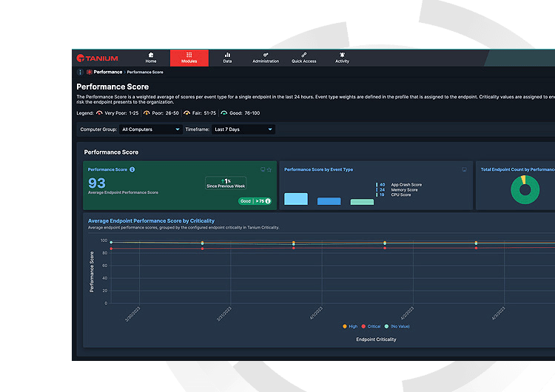
Task: Toggle the Critical series in the chart legend
Action: [371, 327]
